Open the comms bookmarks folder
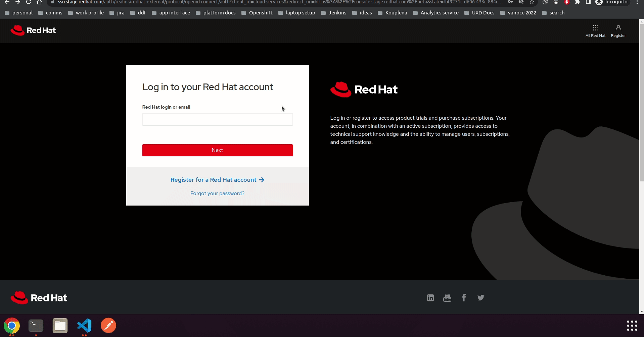The image size is (644, 337). [50, 13]
